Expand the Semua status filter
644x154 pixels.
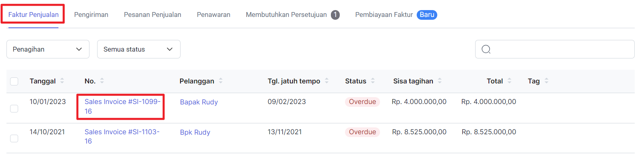[x=139, y=49]
